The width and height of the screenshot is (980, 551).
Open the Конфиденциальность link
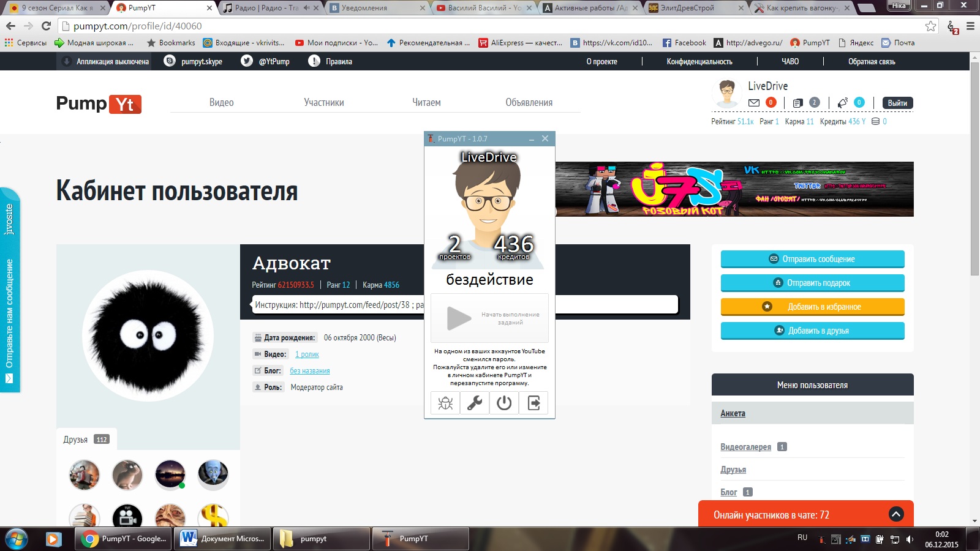(x=699, y=61)
